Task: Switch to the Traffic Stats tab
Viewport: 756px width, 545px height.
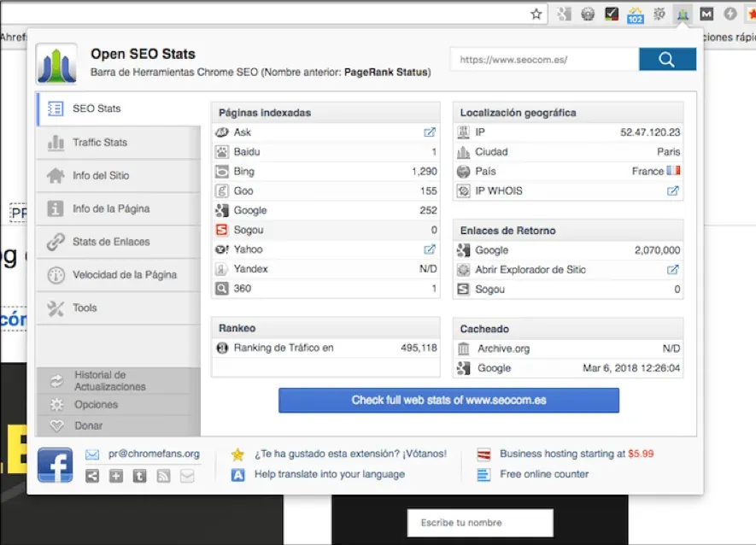Action: pyautogui.click(x=119, y=143)
